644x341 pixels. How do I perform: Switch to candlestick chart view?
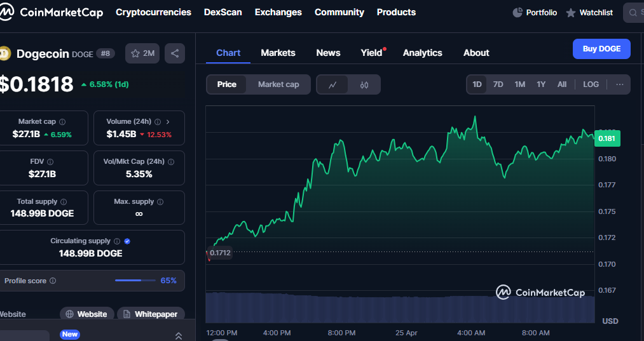(x=364, y=85)
